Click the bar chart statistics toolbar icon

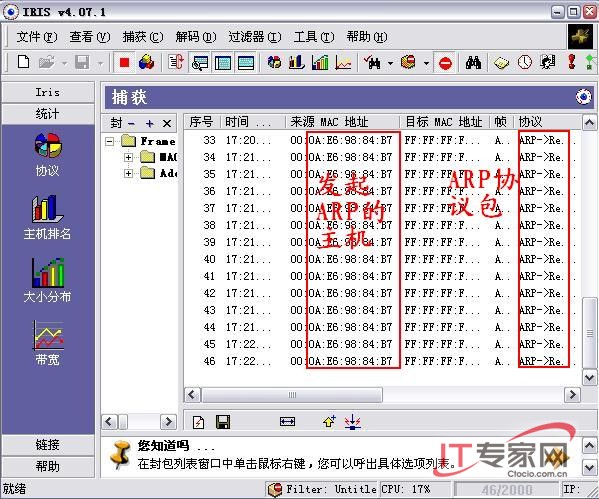coord(296,62)
